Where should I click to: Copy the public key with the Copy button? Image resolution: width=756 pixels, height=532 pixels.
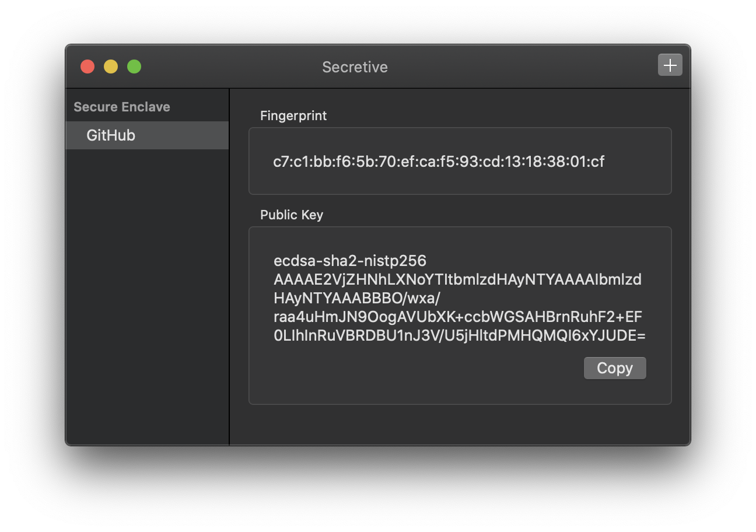[x=615, y=367]
